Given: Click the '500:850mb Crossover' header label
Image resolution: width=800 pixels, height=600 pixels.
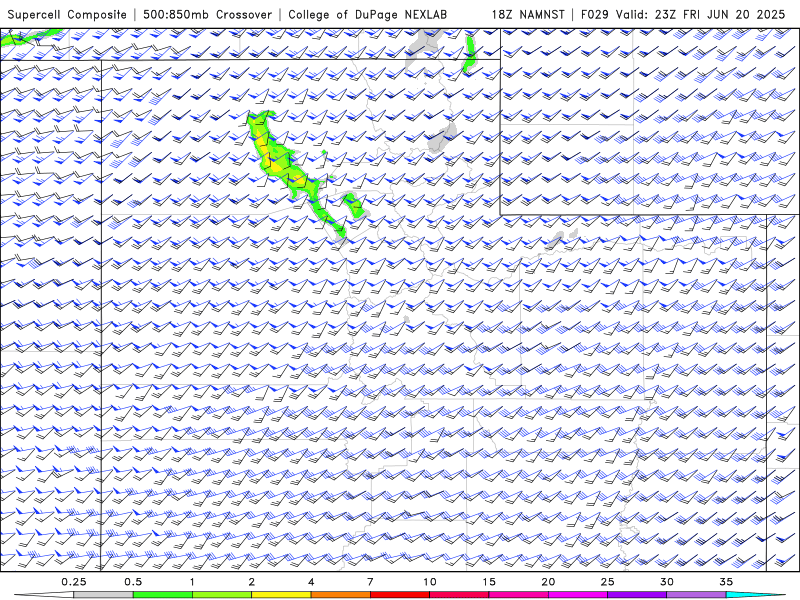Looking at the screenshot, I should (207, 15).
